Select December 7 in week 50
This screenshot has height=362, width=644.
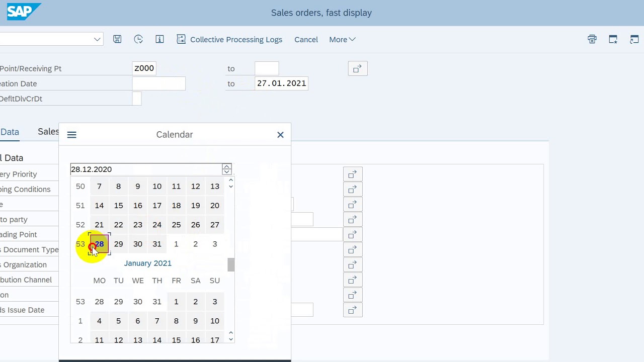[x=99, y=187]
